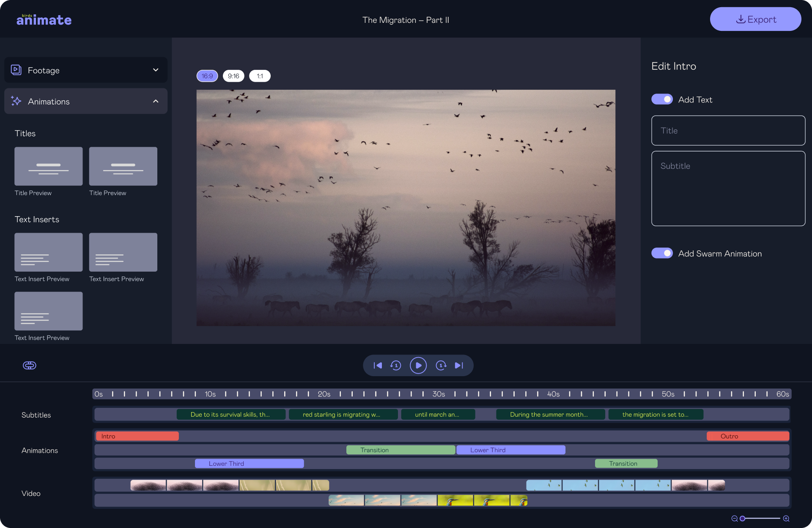Turn off Add Swarm Animation toggle

[x=662, y=253]
